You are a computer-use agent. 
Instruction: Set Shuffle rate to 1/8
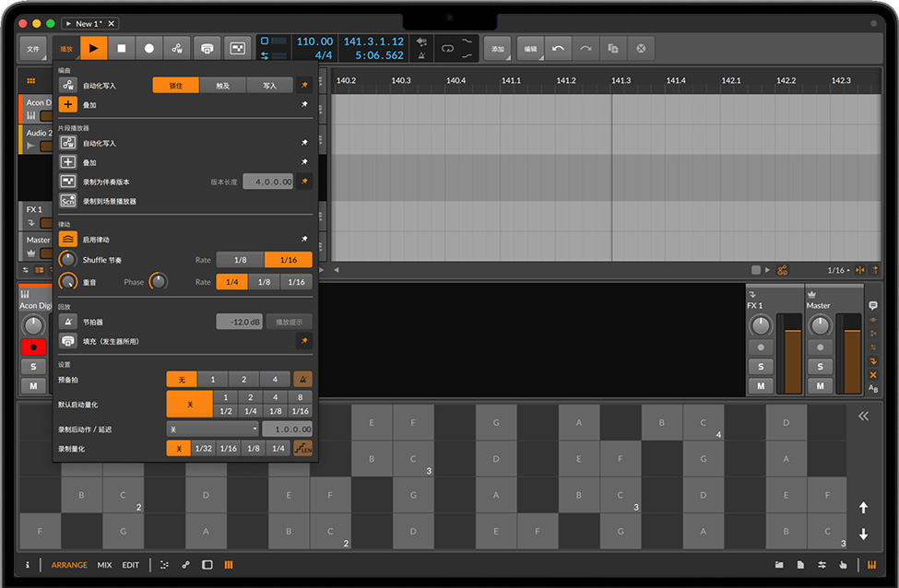click(x=240, y=260)
